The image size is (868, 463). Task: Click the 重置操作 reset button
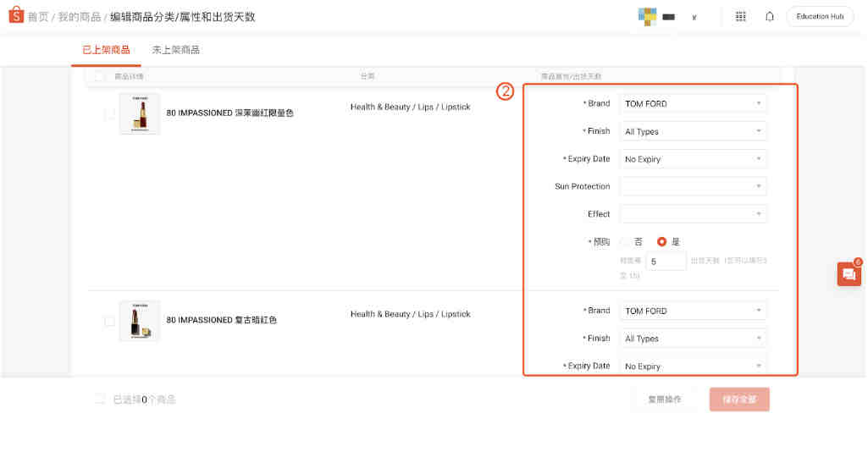(664, 400)
